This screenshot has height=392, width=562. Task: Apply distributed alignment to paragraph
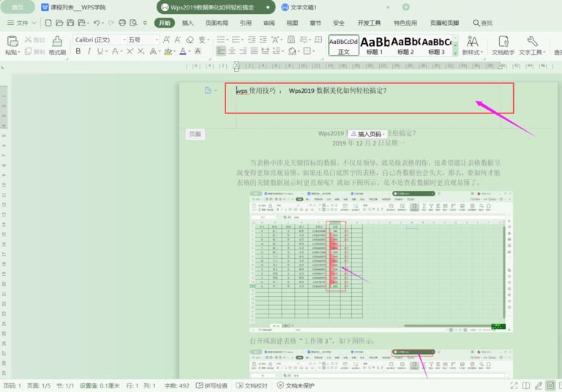point(265,51)
